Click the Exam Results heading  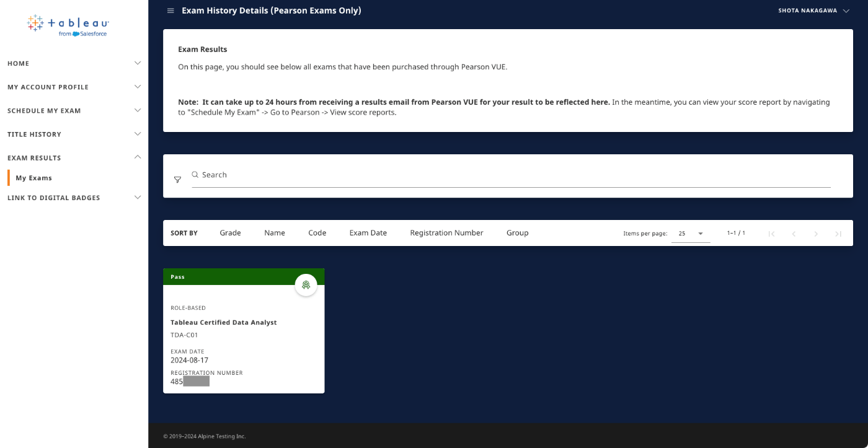(x=203, y=49)
